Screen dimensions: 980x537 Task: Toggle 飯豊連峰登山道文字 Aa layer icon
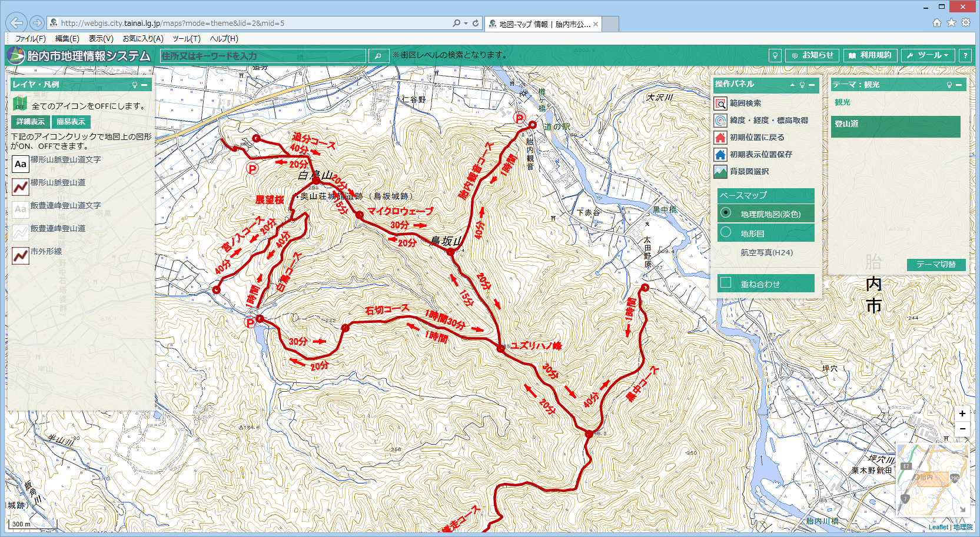20,210
